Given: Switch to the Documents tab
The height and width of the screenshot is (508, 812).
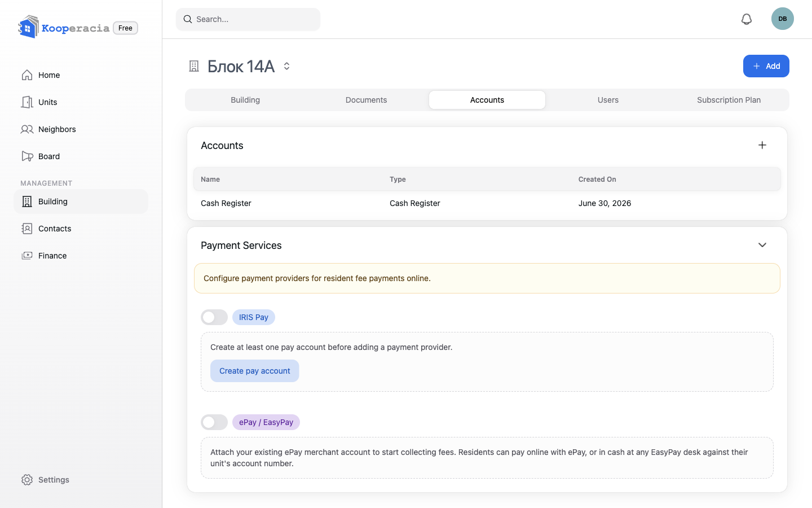Looking at the screenshot, I should pyautogui.click(x=367, y=100).
